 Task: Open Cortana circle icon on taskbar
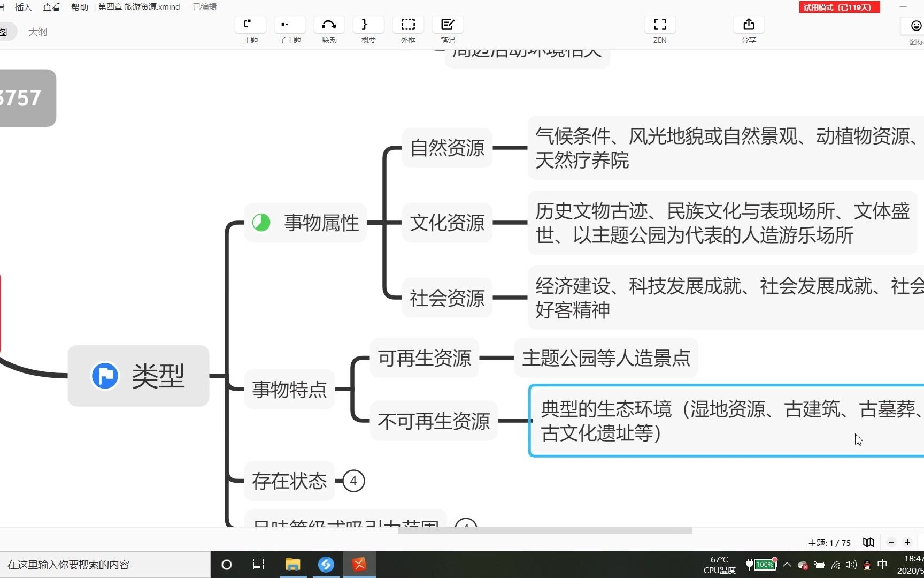(x=227, y=565)
